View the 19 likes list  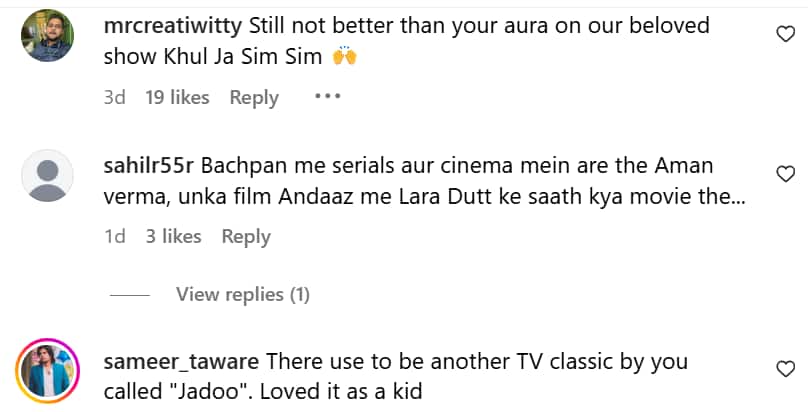click(177, 97)
